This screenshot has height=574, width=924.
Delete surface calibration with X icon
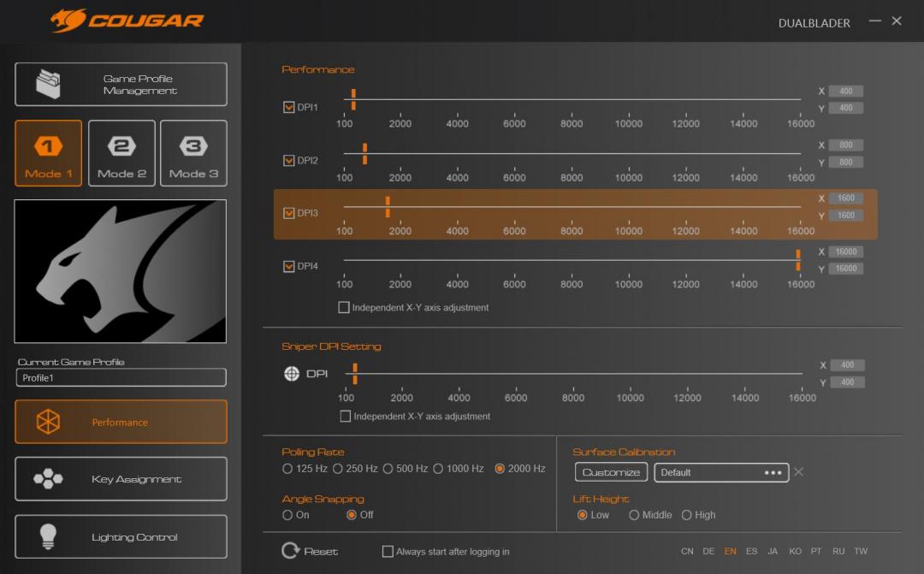(x=798, y=472)
